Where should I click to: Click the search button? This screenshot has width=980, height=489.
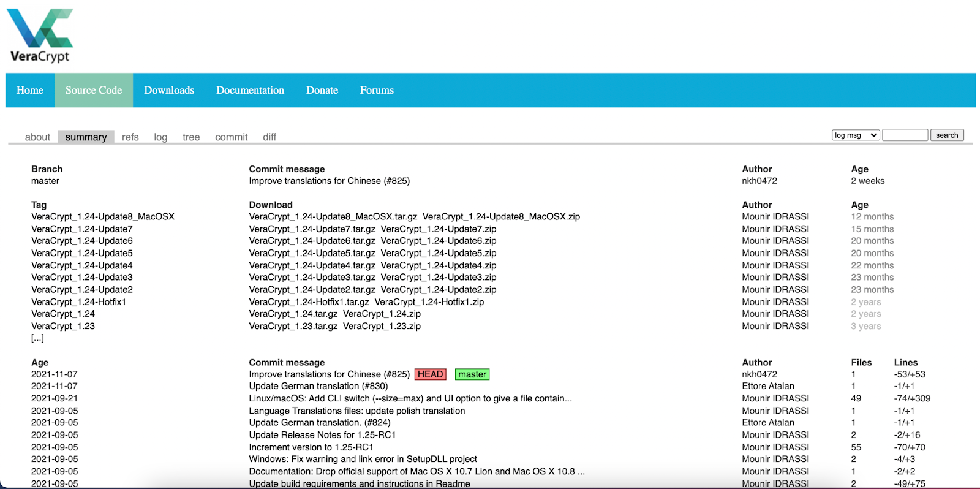pyautogui.click(x=947, y=135)
